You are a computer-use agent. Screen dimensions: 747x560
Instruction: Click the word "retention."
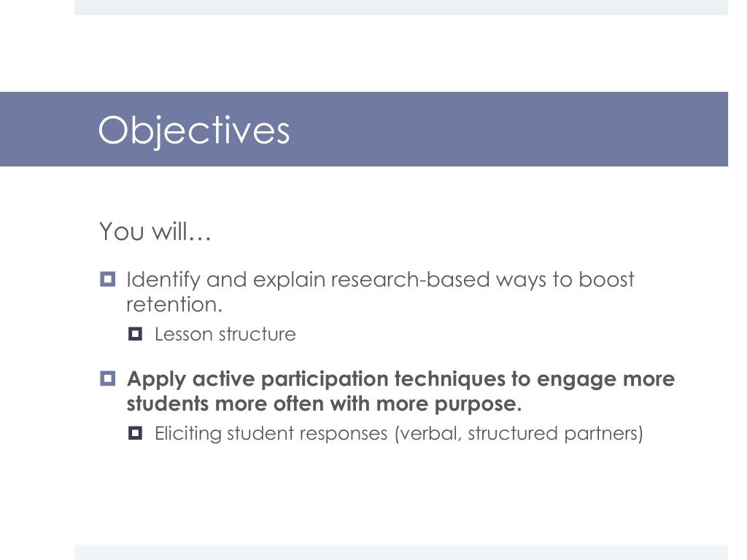point(174,305)
